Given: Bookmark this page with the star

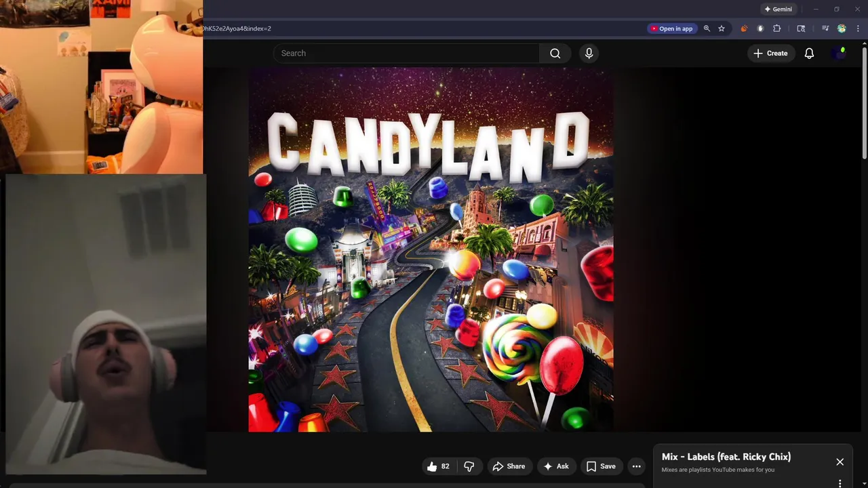Looking at the screenshot, I should coord(722,28).
